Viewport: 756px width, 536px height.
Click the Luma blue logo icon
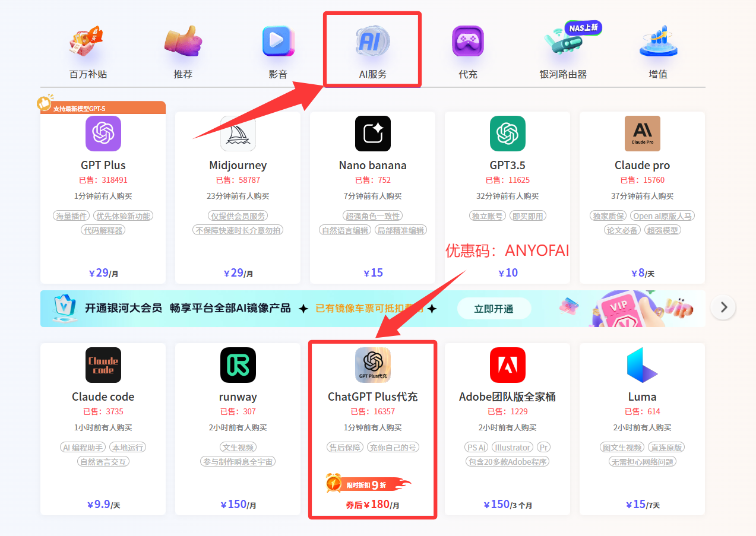[x=643, y=365]
